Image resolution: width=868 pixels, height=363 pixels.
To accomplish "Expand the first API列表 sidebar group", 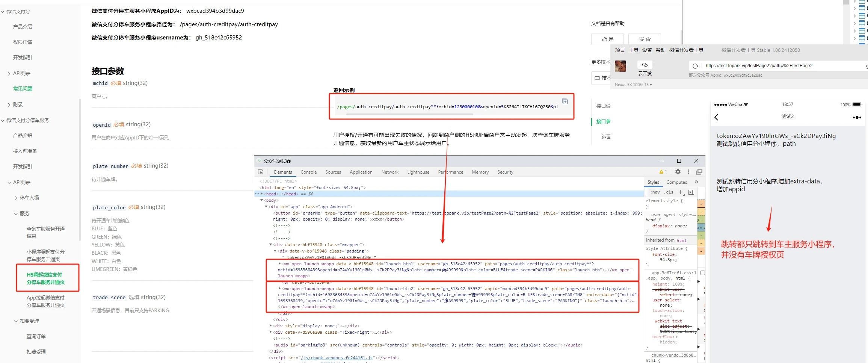I will pyautogui.click(x=9, y=74).
